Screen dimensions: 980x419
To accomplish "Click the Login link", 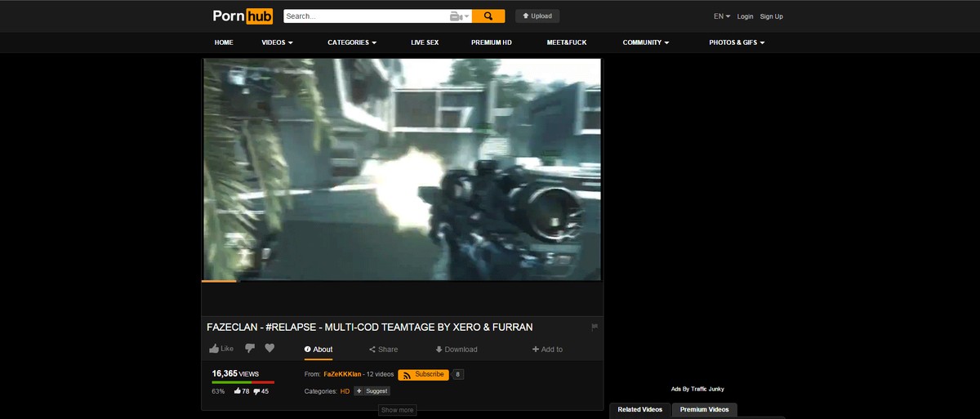I will (x=745, y=16).
